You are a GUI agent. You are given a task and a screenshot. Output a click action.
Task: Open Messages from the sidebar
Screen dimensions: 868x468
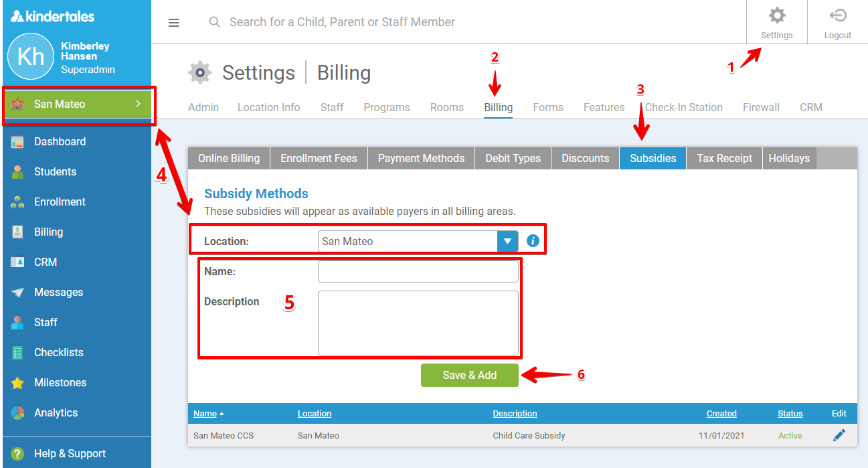click(59, 293)
